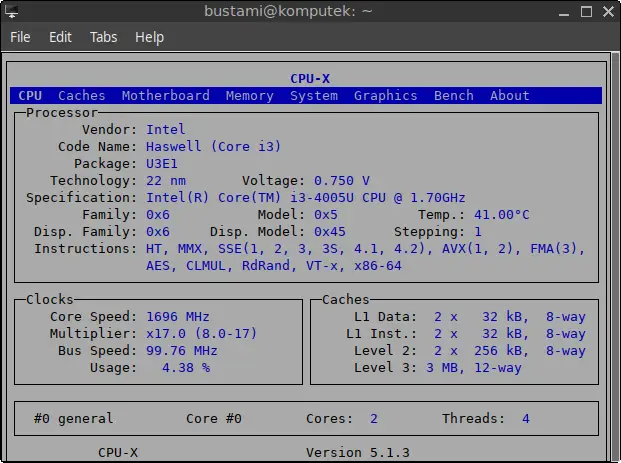Switch to the About tab
621x463 pixels.
tap(510, 95)
